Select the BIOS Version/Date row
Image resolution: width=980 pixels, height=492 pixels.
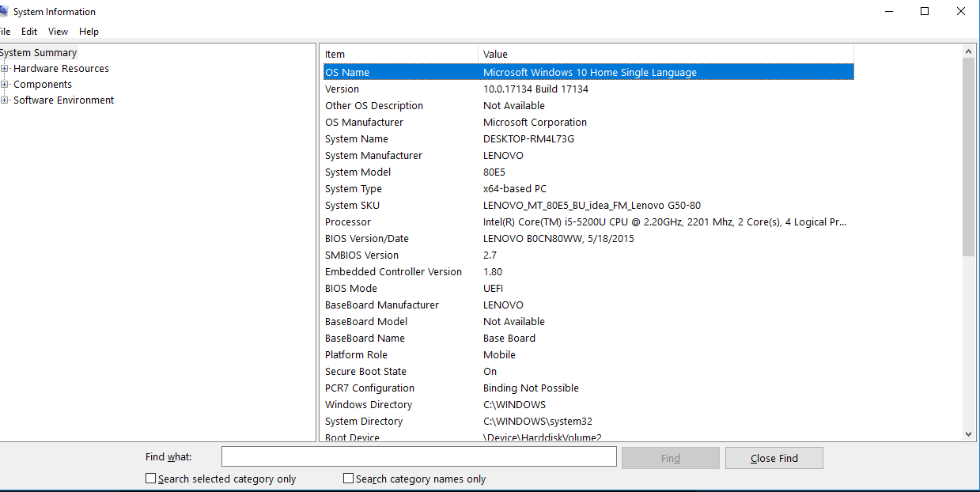coord(588,239)
